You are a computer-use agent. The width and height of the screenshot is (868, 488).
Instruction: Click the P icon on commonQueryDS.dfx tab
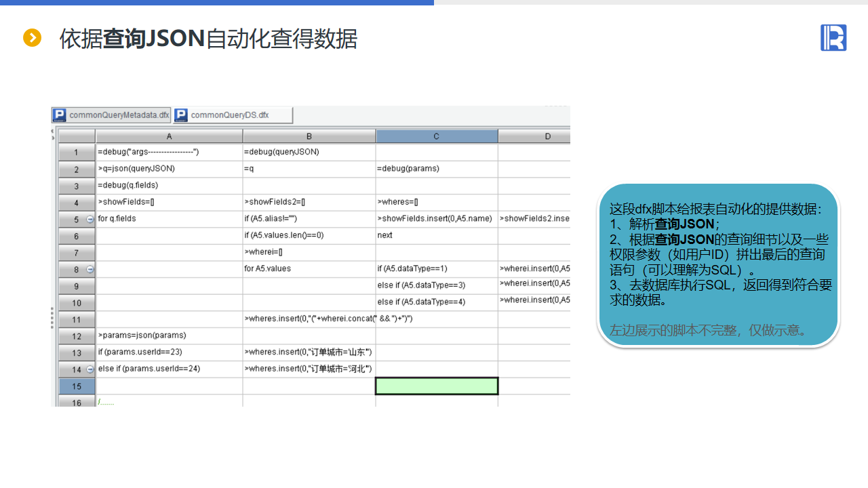pyautogui.click(x=181, y=115)
